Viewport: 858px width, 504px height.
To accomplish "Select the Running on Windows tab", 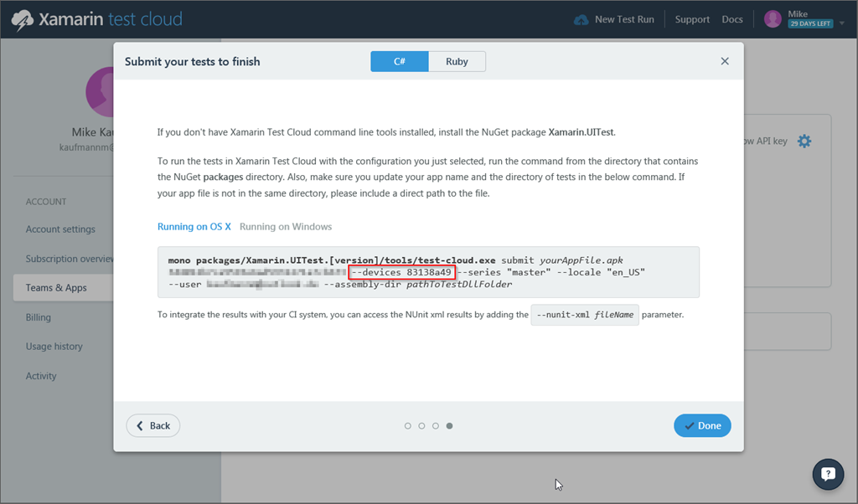I will [x=286, y=227].
